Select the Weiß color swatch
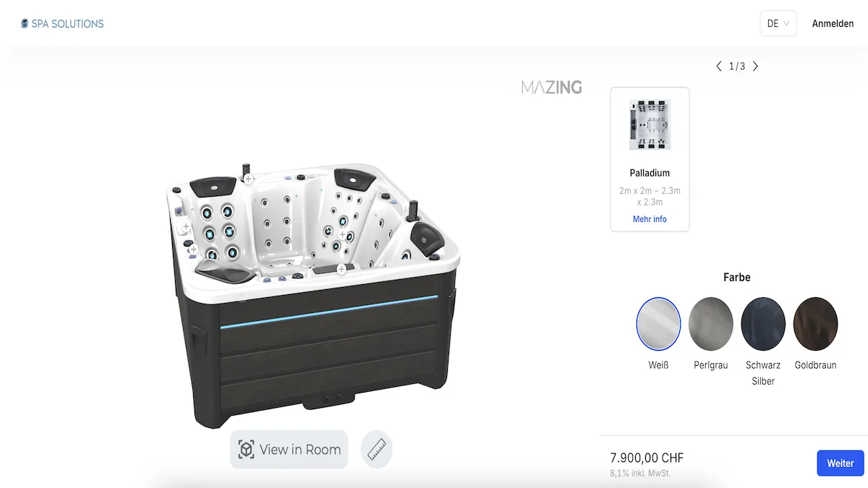The width and height of the screenshot is (868, 488). (x=658, y=323)
